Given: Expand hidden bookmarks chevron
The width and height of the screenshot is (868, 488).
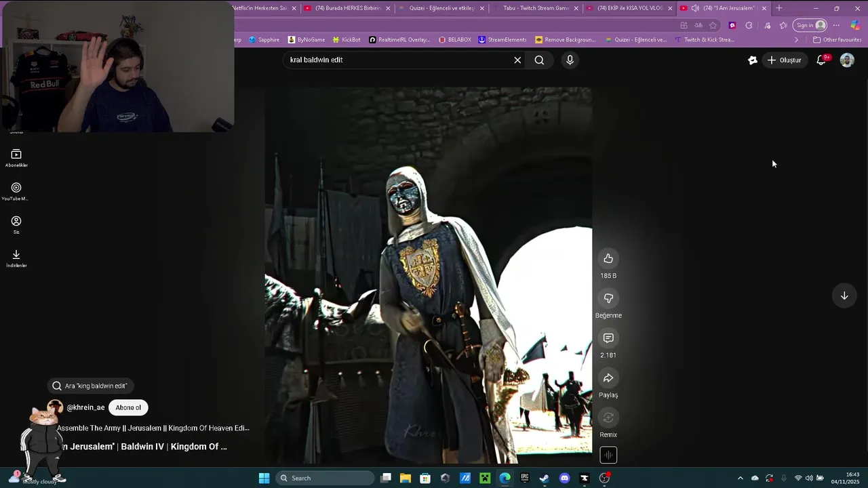Looking at the screenshot, I should 796,39.
